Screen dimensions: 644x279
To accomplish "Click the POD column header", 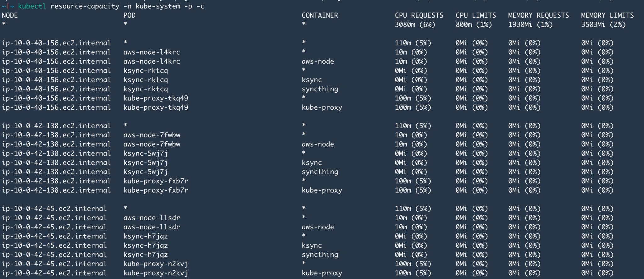I will [x=130, y=15].
